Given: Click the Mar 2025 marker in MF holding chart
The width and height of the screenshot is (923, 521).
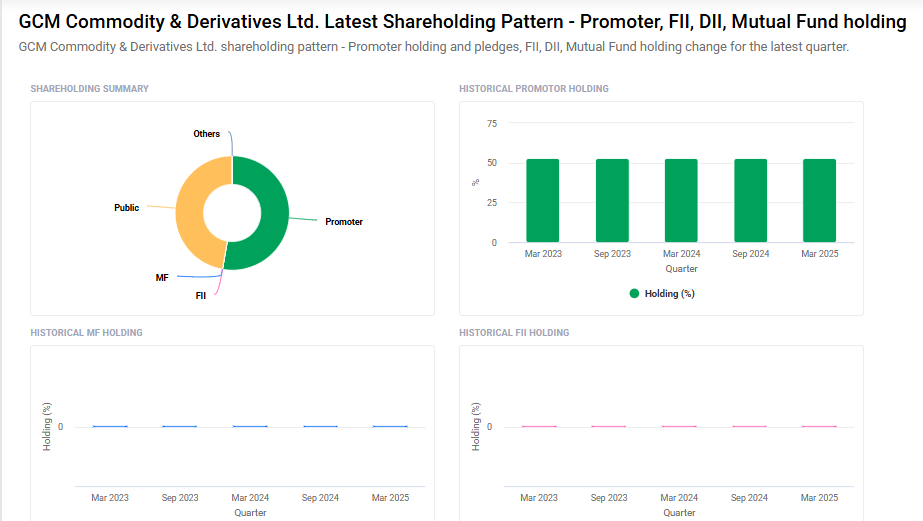Looking at the screenshot, I should tap(390, 427).
